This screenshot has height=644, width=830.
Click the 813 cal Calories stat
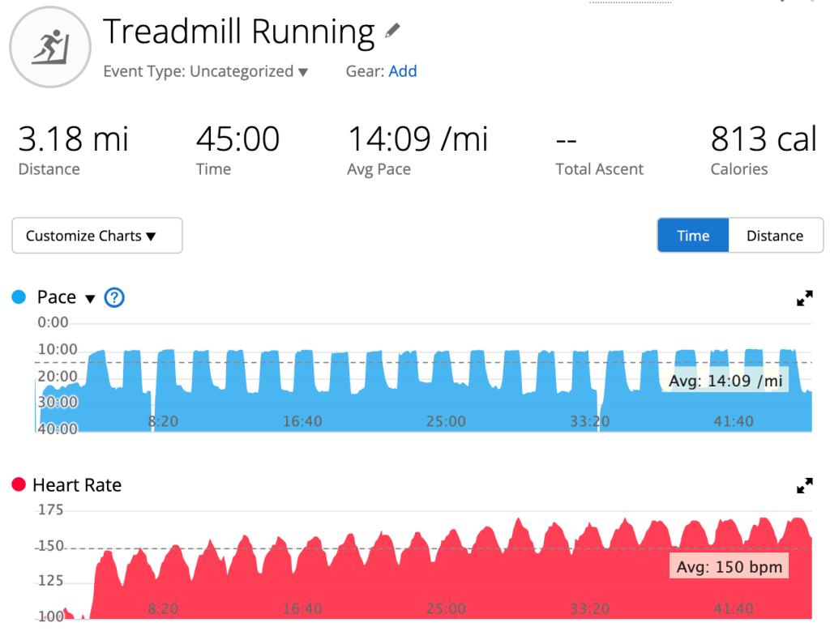764,139
